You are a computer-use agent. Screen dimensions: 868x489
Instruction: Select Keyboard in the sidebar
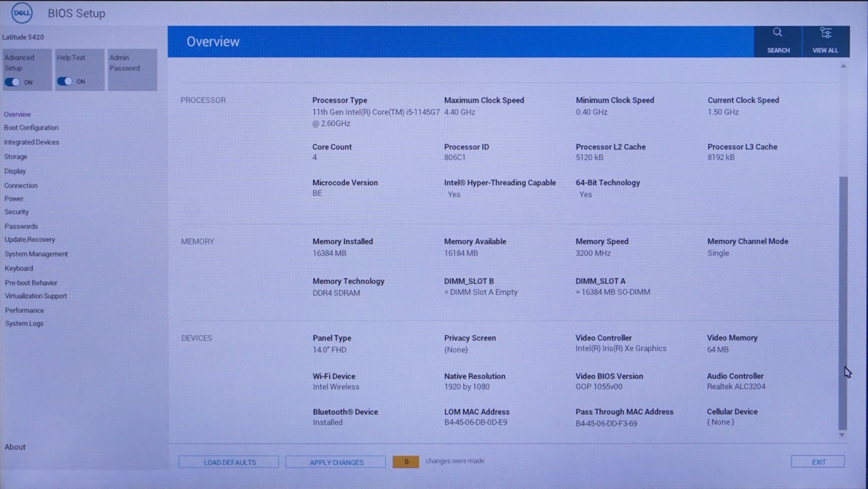tap(19, 268)
